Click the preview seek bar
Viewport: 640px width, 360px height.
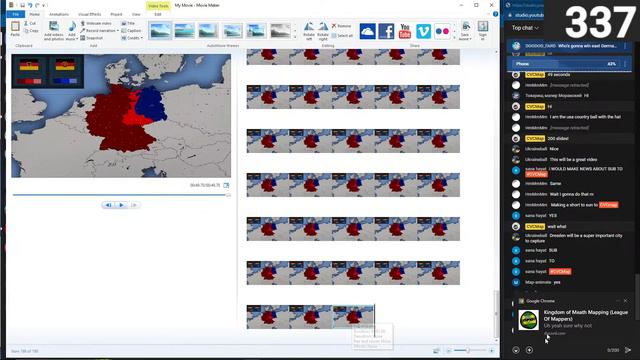[x=121, y=195]
